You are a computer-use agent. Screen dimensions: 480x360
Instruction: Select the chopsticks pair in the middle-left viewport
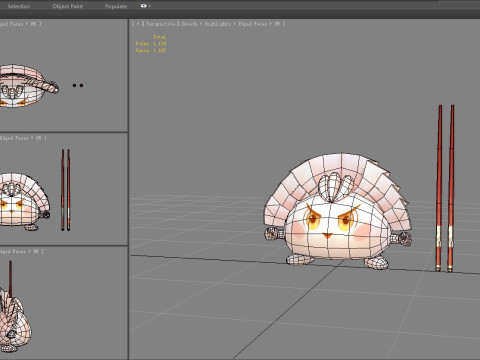coord(66,190)
